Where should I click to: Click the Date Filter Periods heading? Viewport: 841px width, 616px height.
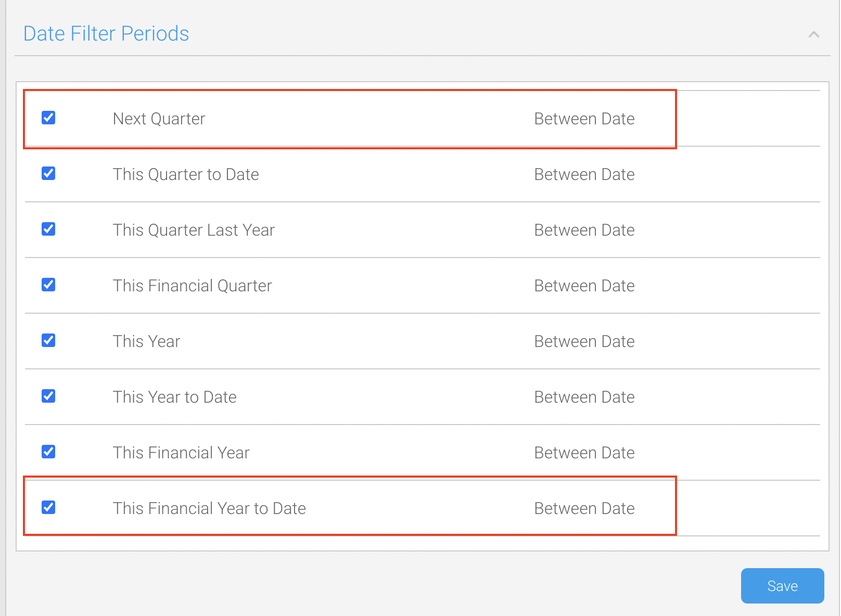(x=106, y=33)
